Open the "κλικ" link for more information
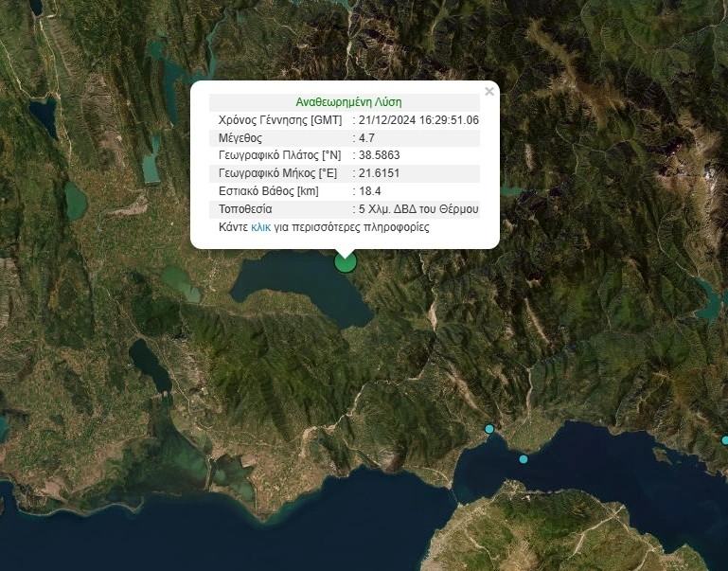Viewport: 728px width, 571px height. [x=260, y=227]
